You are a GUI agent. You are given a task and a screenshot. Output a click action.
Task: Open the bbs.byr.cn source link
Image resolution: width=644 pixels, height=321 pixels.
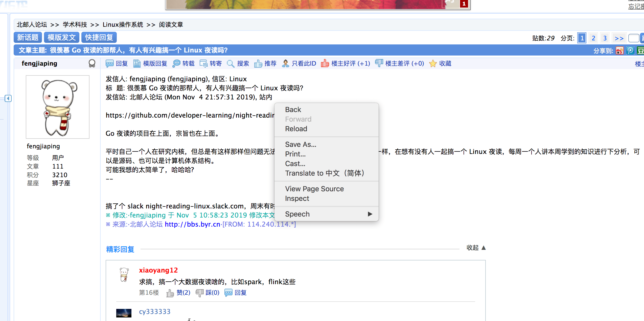(x=192, y=224)
